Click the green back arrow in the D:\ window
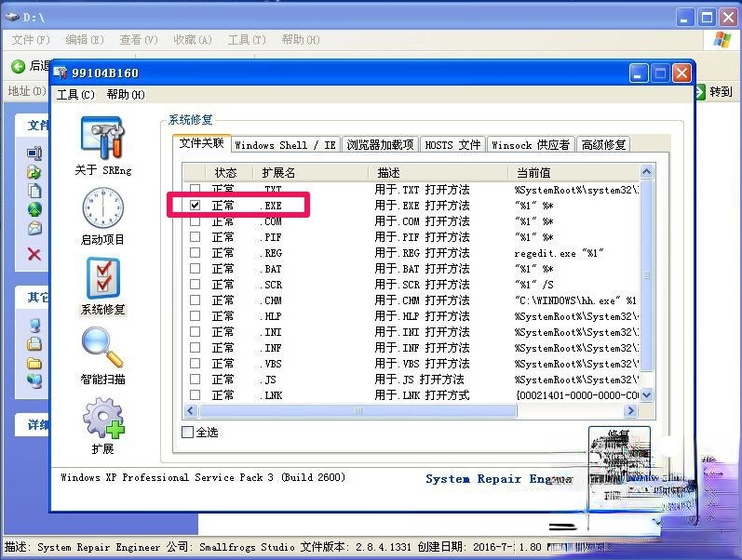742x560 pixels. coord(18,67)
